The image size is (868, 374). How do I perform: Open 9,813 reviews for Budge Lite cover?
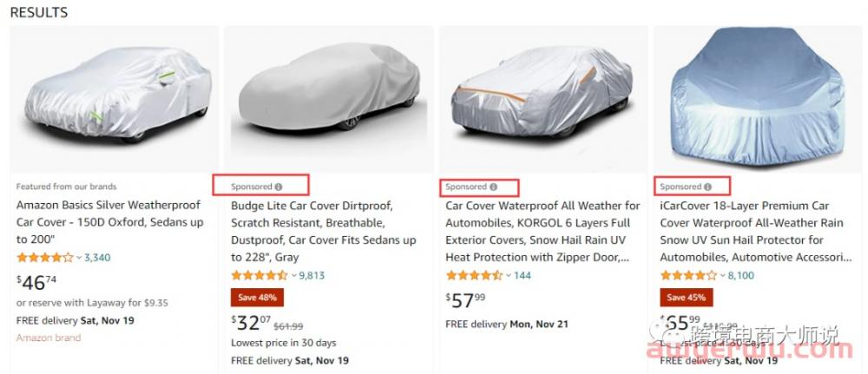click(x=312, y=275)
